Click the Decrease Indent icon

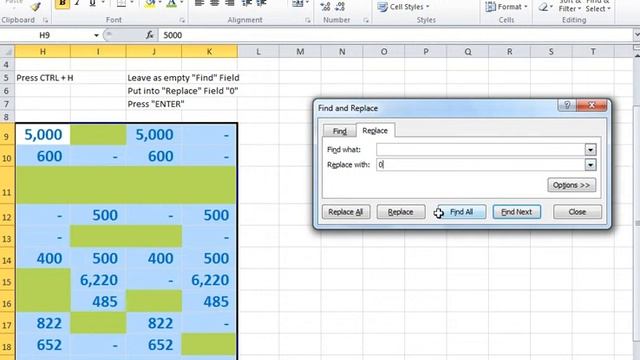click(247, 4)
